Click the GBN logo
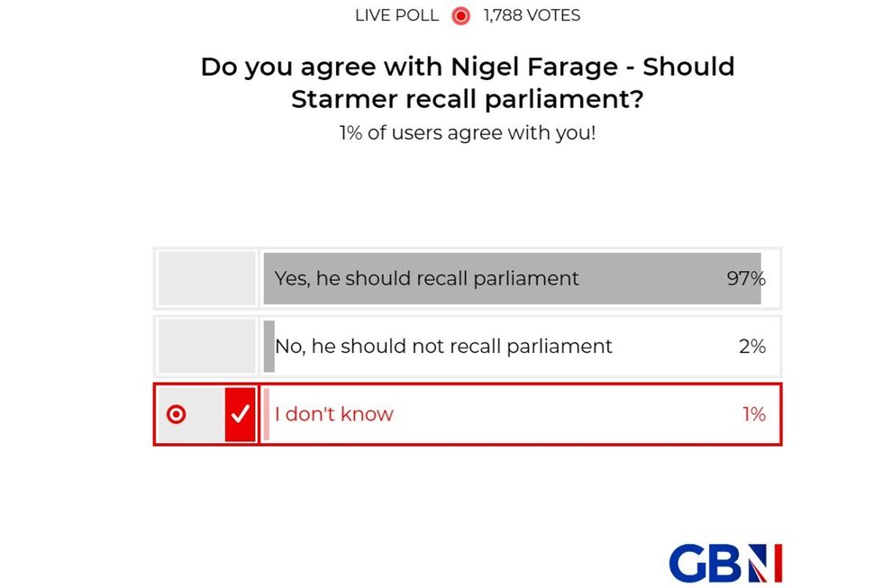 pyautogui.click(x=726, y=563)
